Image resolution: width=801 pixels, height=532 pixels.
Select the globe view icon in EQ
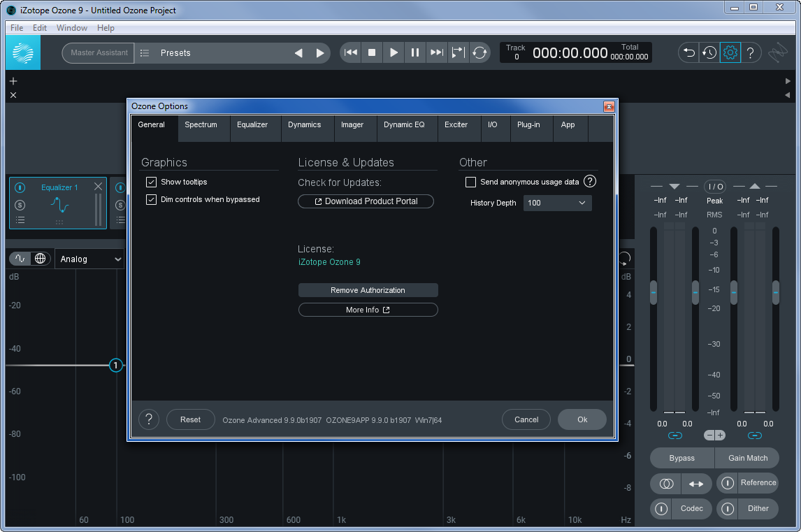[x=41, y=259]
